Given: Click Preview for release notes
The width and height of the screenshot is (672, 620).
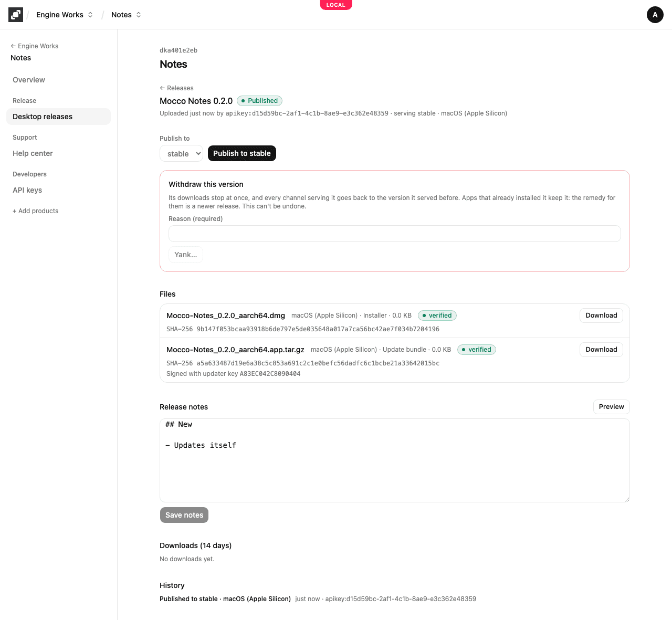Looking at the screenshot, I should click(x=612, y=407).
